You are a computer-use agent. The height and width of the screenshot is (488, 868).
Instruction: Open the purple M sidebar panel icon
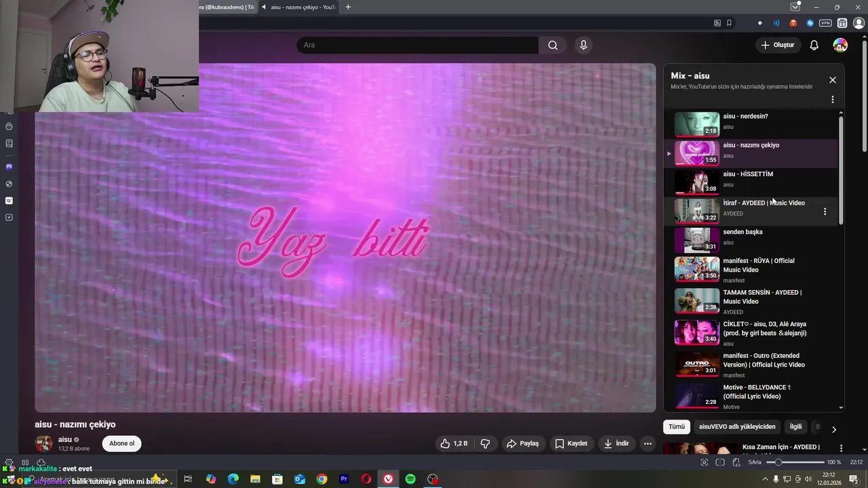(9, 167)
